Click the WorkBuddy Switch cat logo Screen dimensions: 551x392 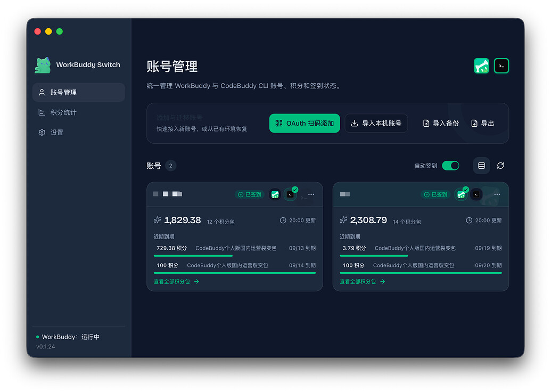43,65
